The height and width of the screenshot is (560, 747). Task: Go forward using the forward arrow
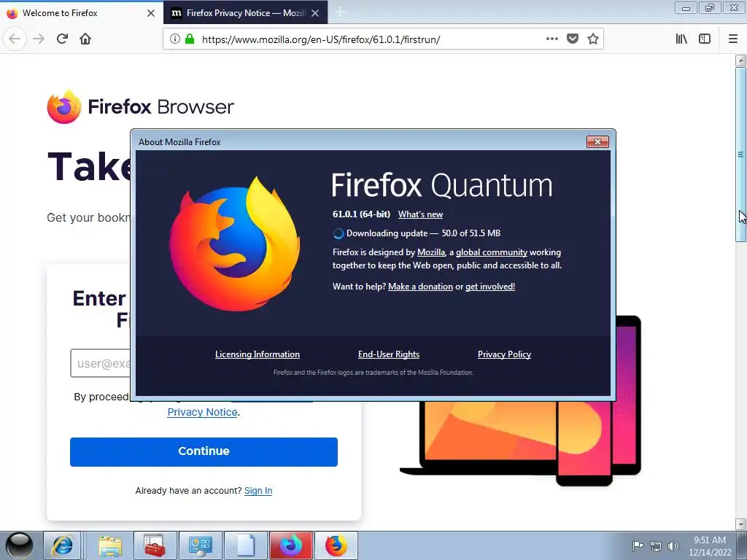(39, 39)
